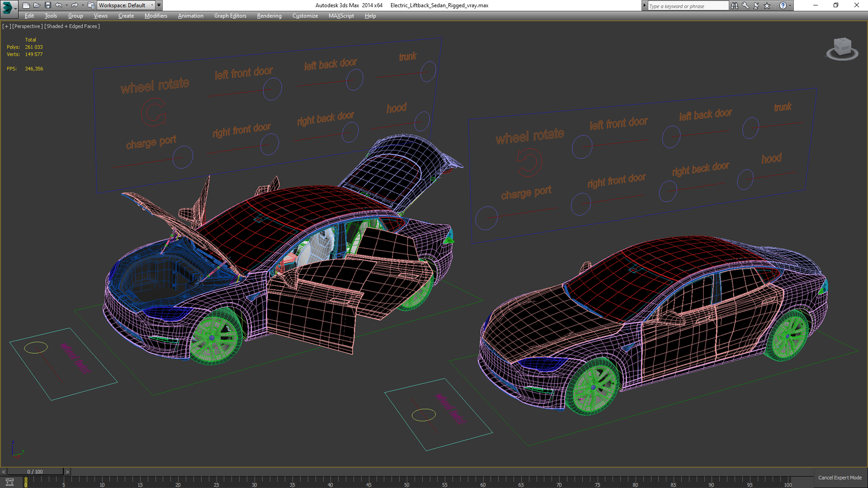868x488 pixels.
Task: Open the Rendering menu
Action: (x=269, y=16)
